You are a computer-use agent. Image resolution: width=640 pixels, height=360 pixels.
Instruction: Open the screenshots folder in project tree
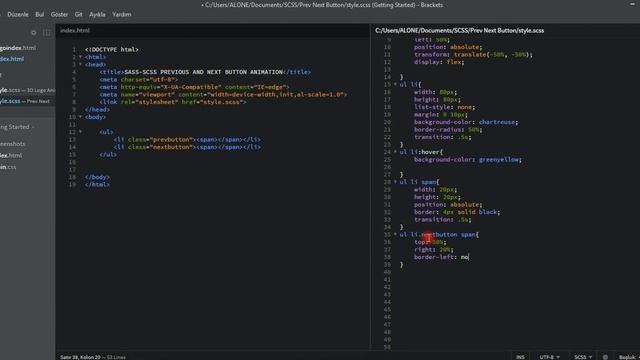[13, 144]
